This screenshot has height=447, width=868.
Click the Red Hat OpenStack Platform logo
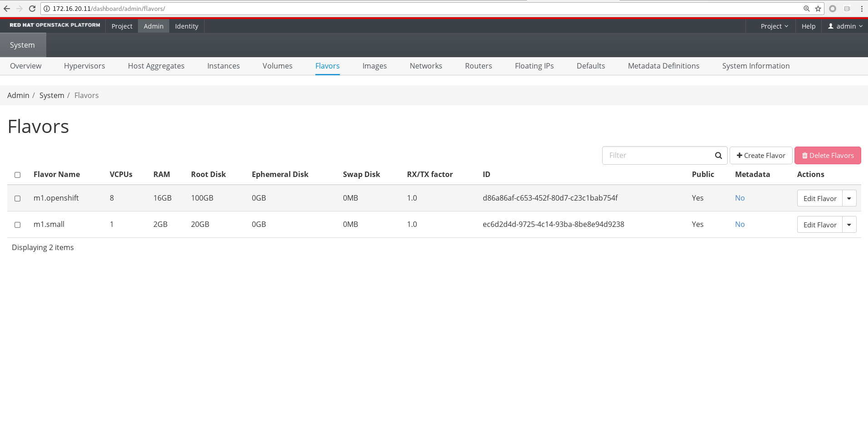(55, 25)
